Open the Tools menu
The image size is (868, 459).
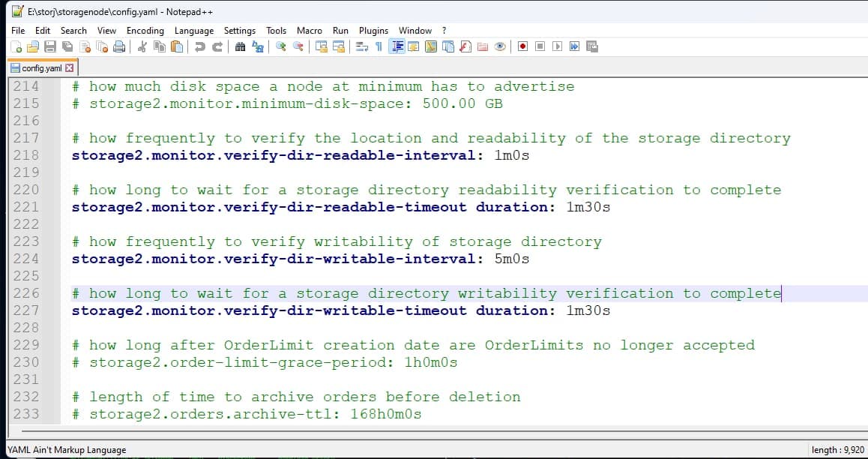click(277, 31)
